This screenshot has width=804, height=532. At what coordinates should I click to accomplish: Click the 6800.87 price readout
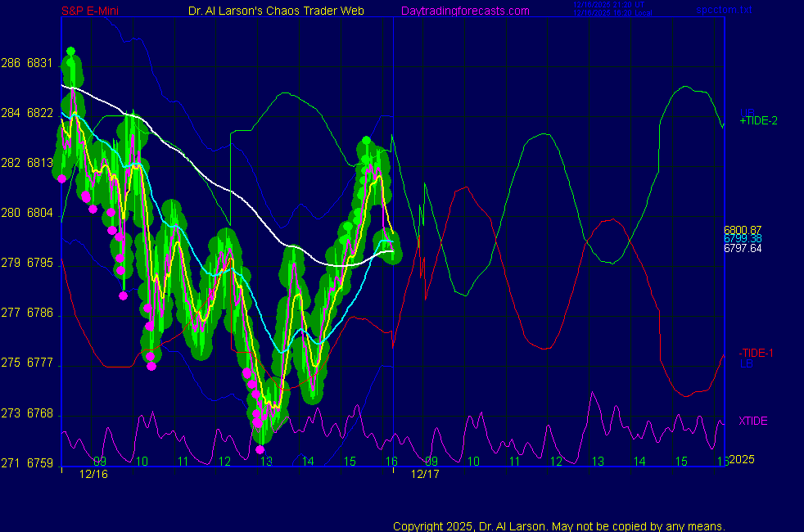coord(743,230)
